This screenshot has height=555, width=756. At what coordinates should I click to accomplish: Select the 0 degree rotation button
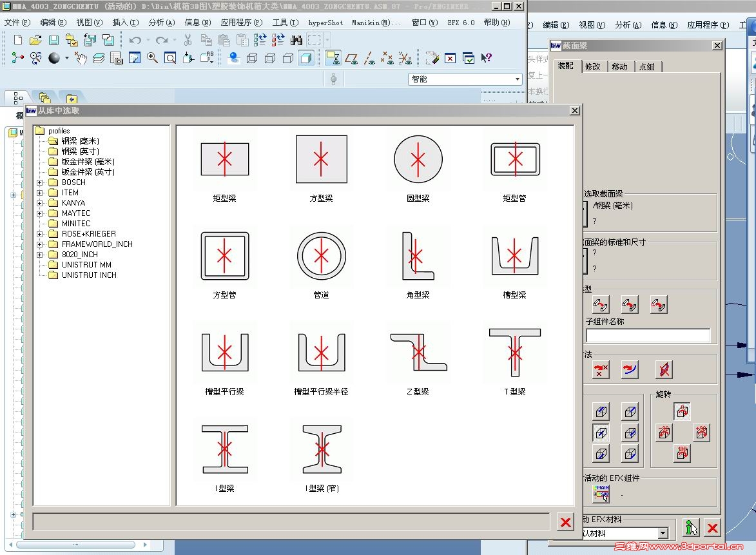683,411
